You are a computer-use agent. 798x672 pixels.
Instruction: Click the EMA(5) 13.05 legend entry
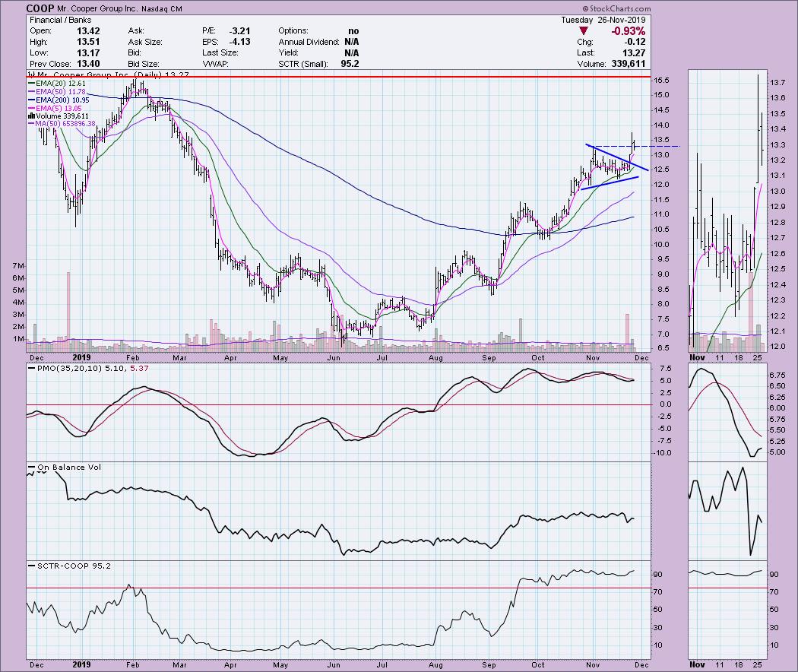coord(55,109)
